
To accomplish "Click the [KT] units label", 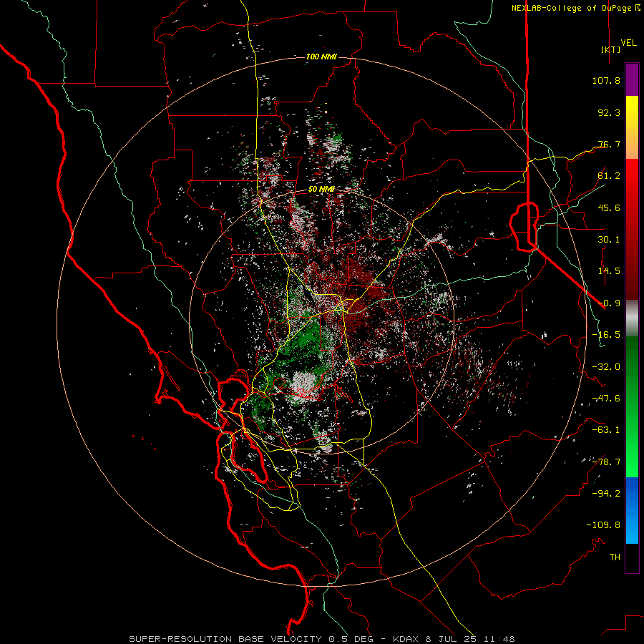I will [611, 49].
